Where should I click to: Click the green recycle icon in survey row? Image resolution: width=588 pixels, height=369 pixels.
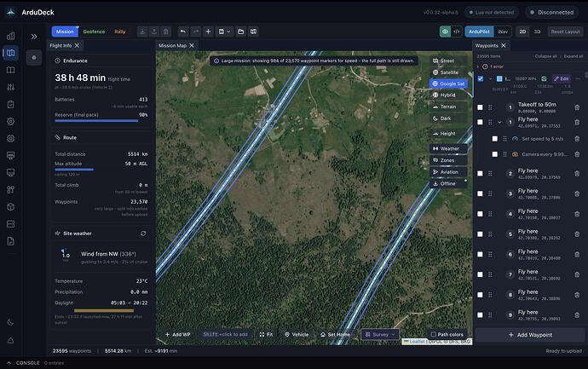coord(544,78)
